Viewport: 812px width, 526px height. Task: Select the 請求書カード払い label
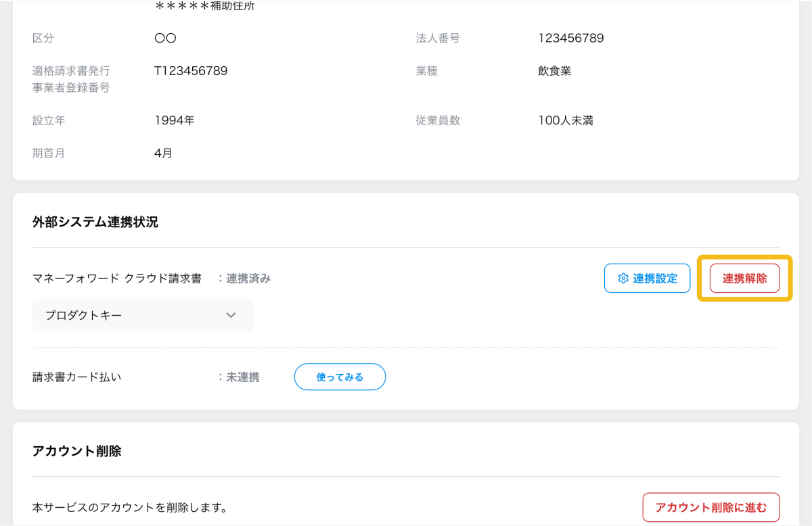point(76,377)
